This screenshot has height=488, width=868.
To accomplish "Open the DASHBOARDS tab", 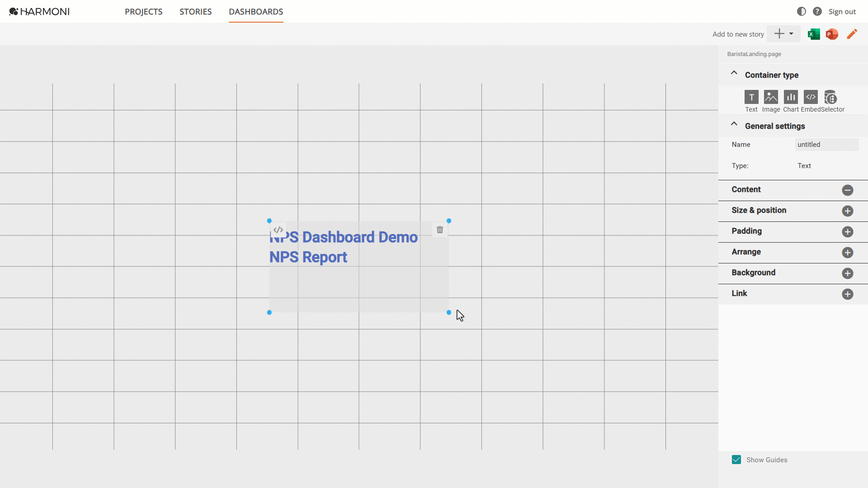I will point(256,12).
